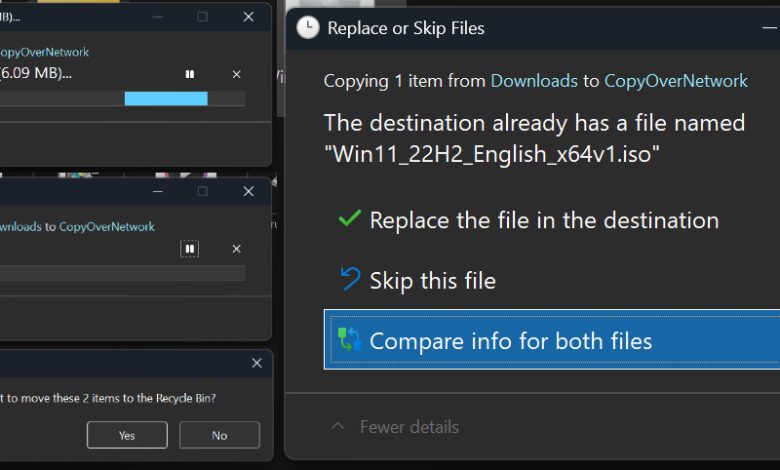The image size is (780, 470).
Task: Cancel the lower Downloads copy operation
Action: [x=236, y=248]
